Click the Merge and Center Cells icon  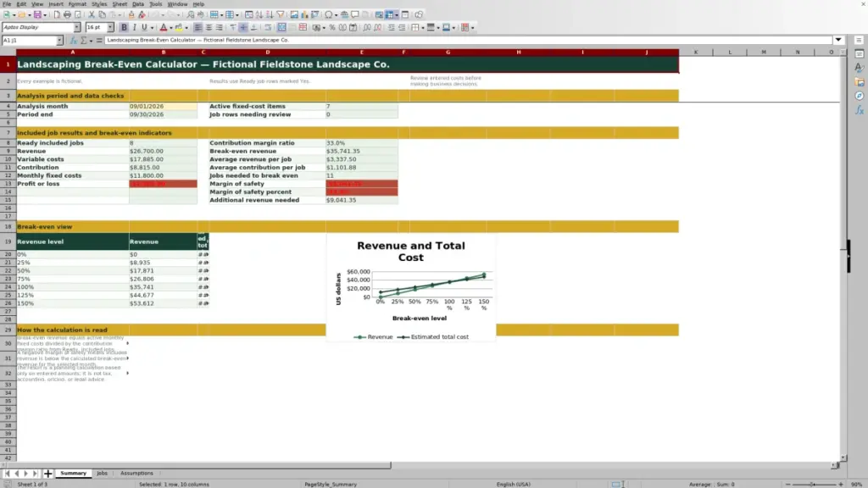point(281,28)
